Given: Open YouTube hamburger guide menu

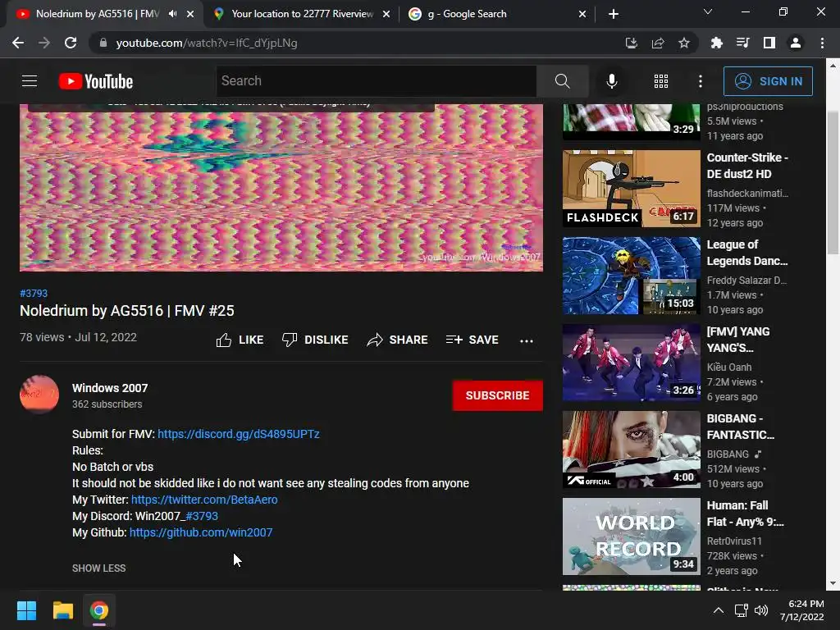Looking at the screenshot, I should pos(30,81).
